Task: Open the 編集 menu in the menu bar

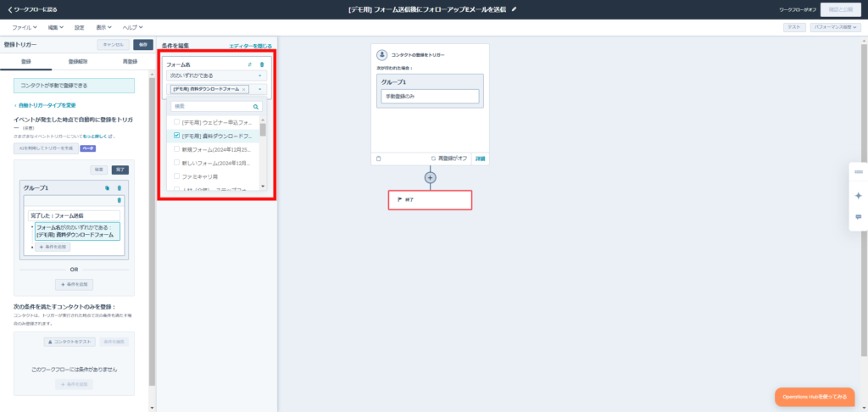Action: coord(55,27)
